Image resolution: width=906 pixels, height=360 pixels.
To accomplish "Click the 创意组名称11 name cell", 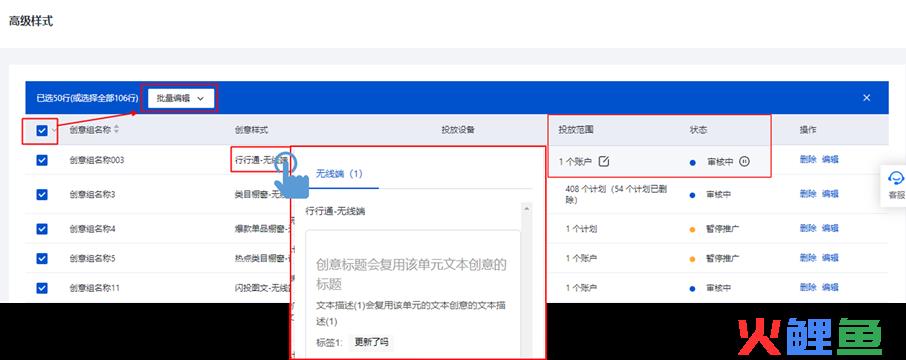I will 95,287.
